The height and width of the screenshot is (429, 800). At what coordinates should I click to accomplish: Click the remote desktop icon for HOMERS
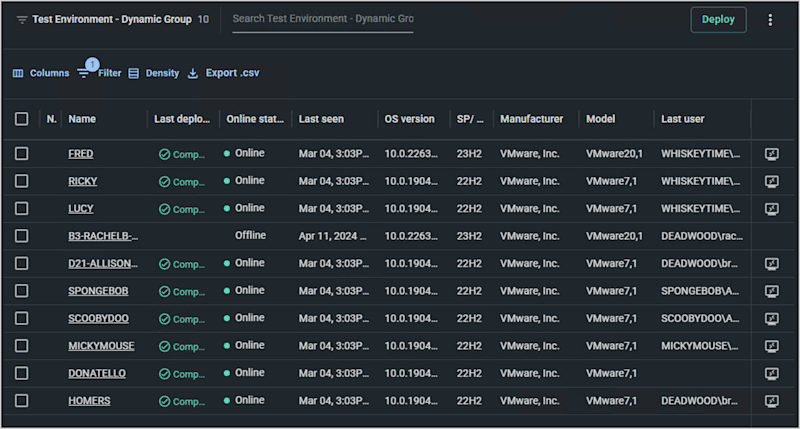(771, 401)
